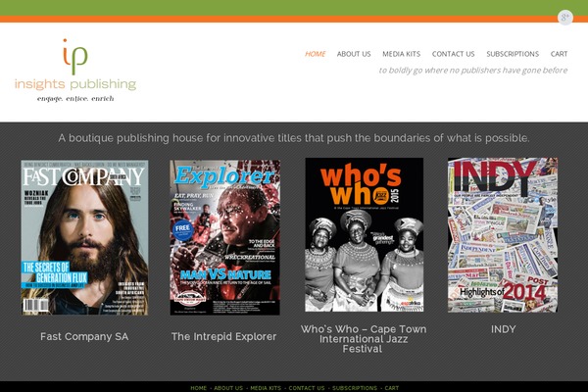The image size is (588, 392).
Task: Open the INDY newspaper collage cover
Action: coord(503,235)
